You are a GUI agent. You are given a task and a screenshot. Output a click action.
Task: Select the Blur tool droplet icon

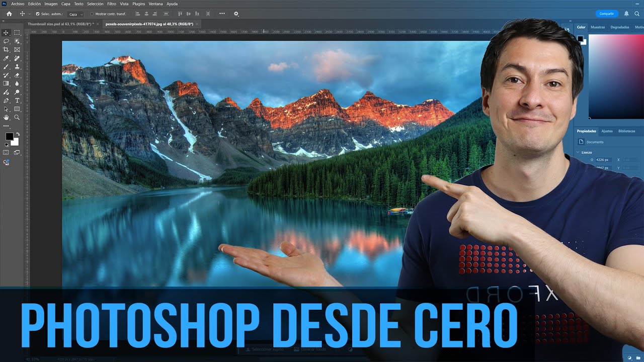tap(17, 83)
